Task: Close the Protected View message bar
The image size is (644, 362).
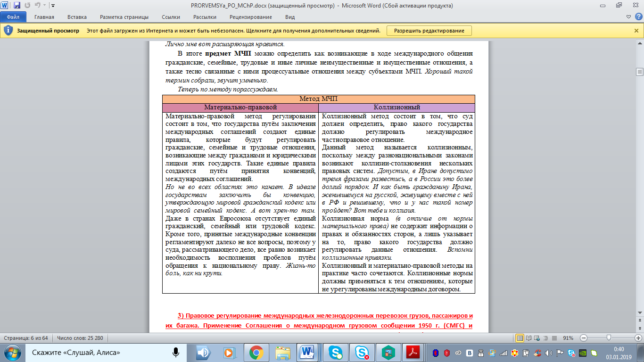Action: tap(636, 31)
